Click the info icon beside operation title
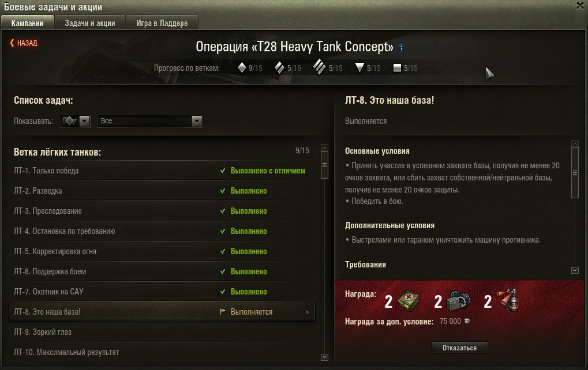The image size is (588, 370). pos(401,48)
